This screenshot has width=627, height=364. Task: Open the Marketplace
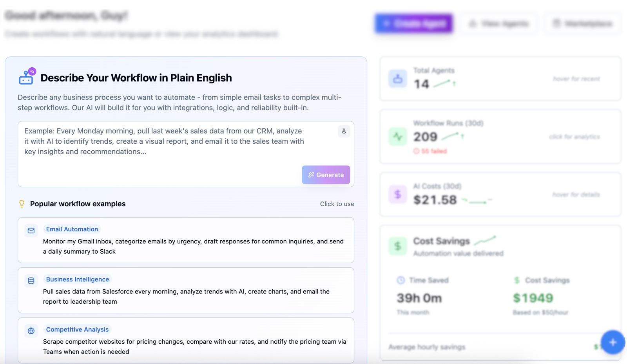[x=582, y=23]
